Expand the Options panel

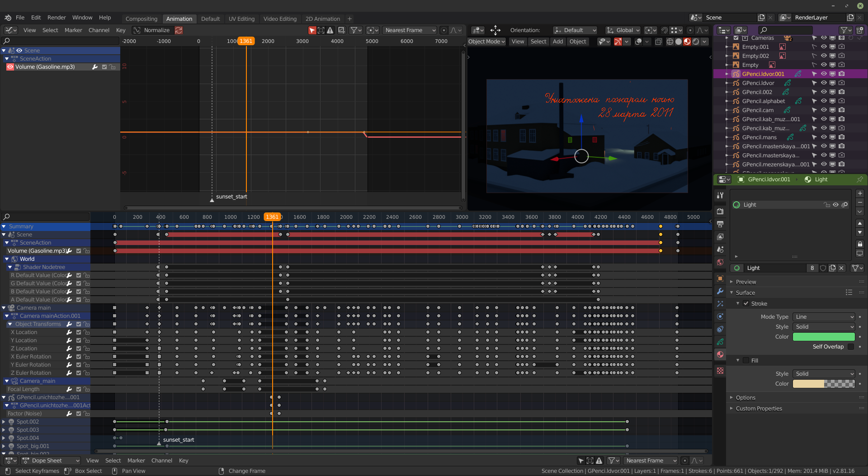pyautogui.click(x=745, y=398)
